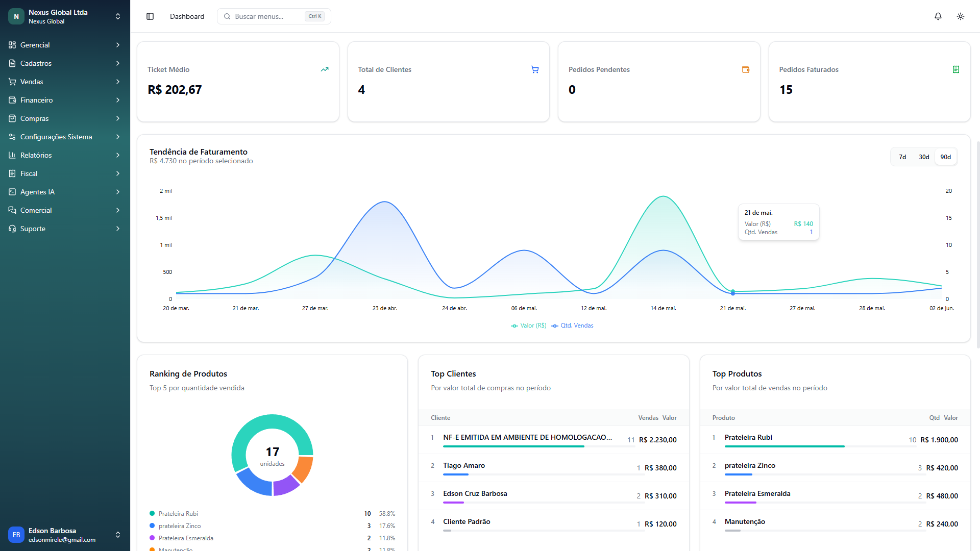Click the Gerencial grid icon
980x551 pixels.
click(x=12, y=45)
